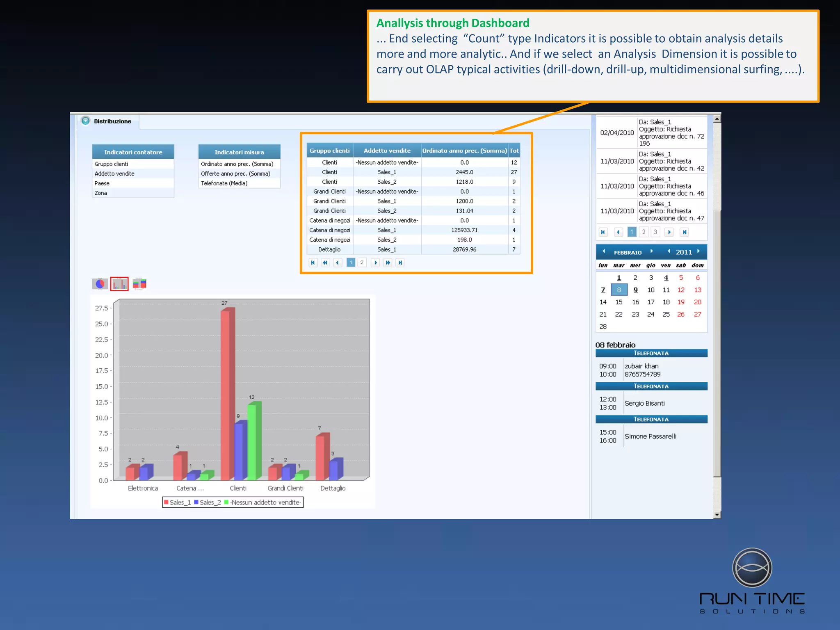The width and height of the screenshot is (840, 630).
Task: Open page 2 of the data table
Action: point(362,262)
